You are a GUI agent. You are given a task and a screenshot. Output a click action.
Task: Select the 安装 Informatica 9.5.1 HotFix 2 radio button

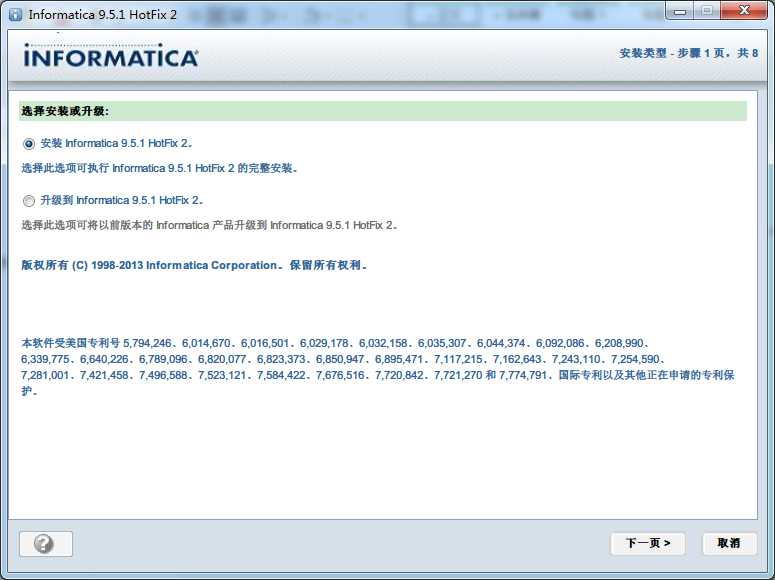point(29,144)
